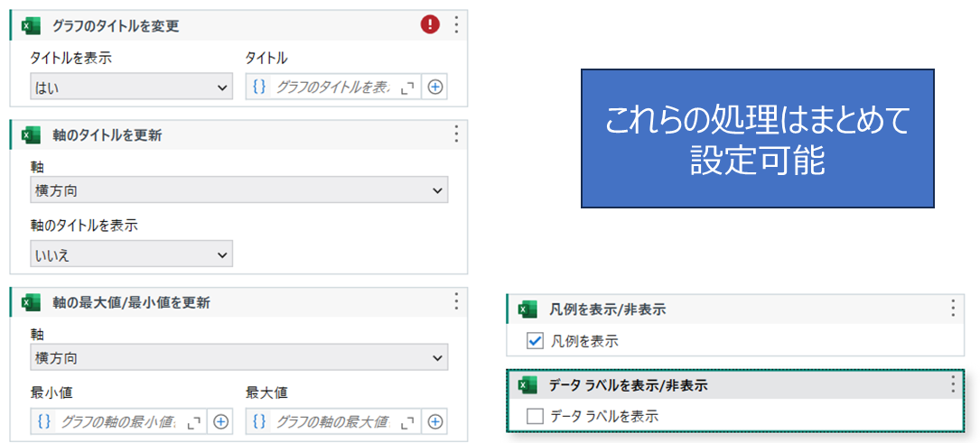980x443 pixels.
Task: Open the three-dot menu of グラフのタイトルを変更
Action: (456, 25)
